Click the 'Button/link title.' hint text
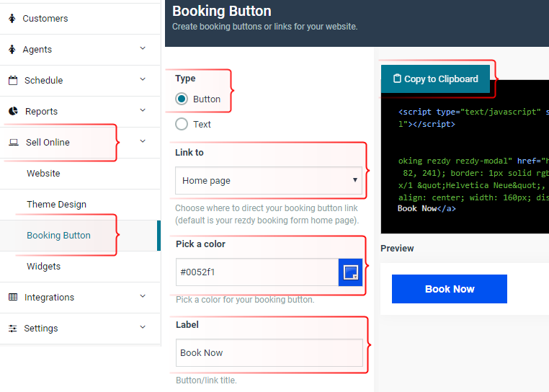The width and height of the screenshot is (549, 392). pyautogui.click(x=206, y=380)
